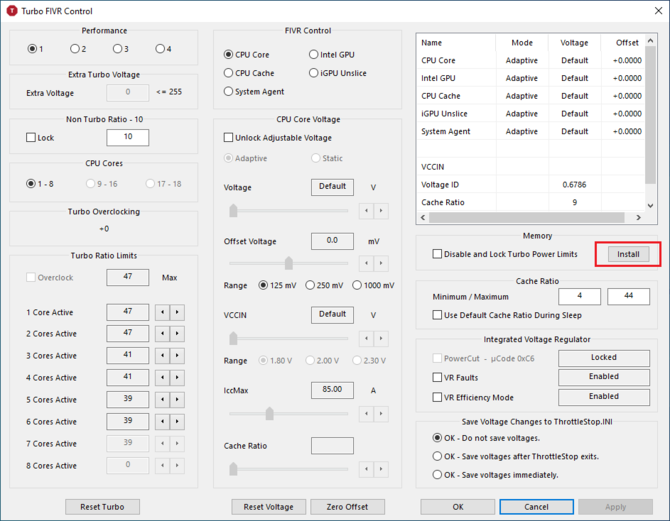
Task: Click the VR Faults Enabled button
Action: tap(604, 377)
